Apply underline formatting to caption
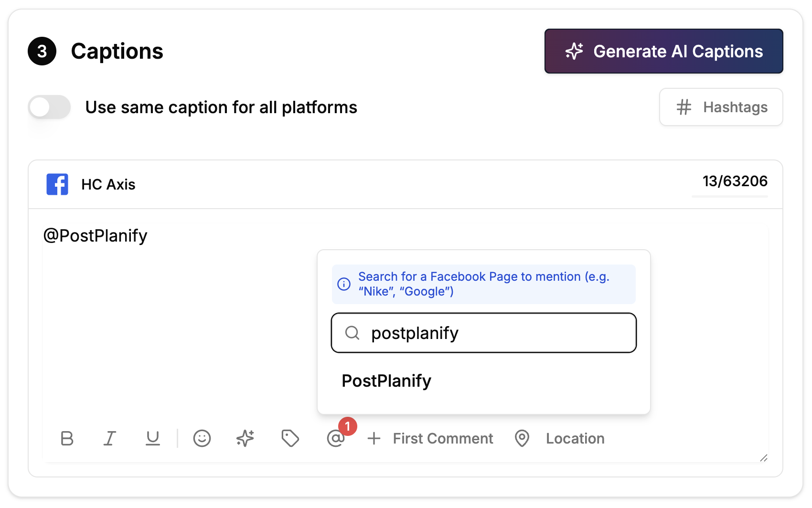 [153, 438]
